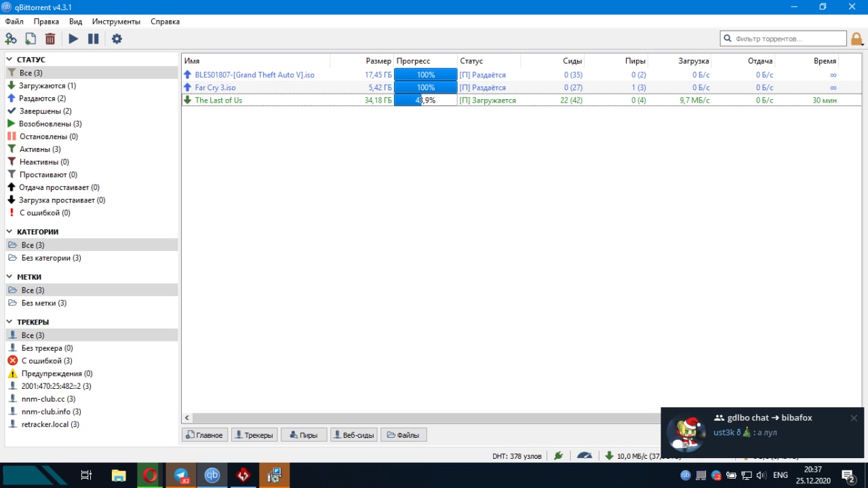Click the blue upload arrow icon of the Far Cry 3.iso row

(x=188, y=88)
